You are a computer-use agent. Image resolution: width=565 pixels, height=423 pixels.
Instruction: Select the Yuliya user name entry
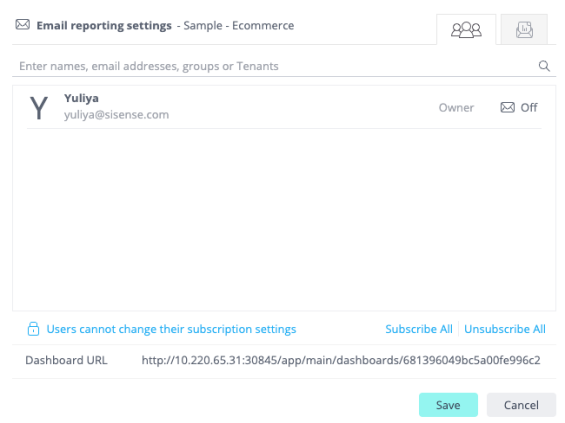tap(81, 98)
